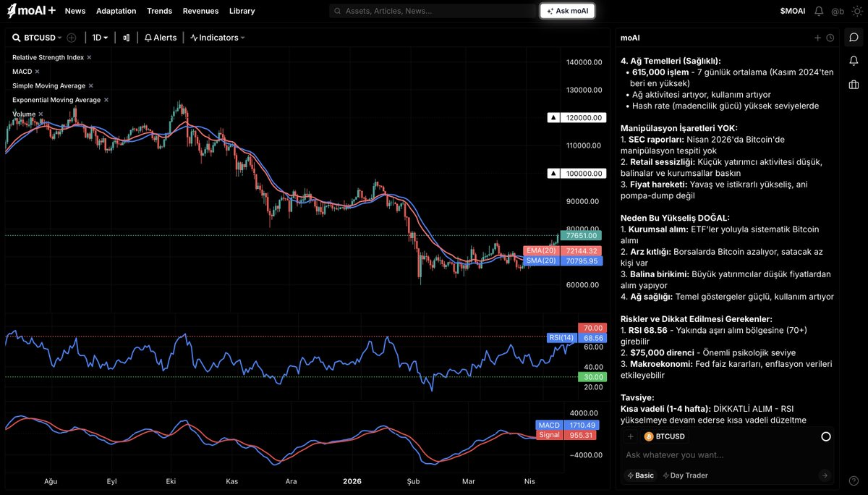The width and height of the screenshot is (868, 495).
Task: Toggle light theme sun icon
Action: click(x=857, y=11)
